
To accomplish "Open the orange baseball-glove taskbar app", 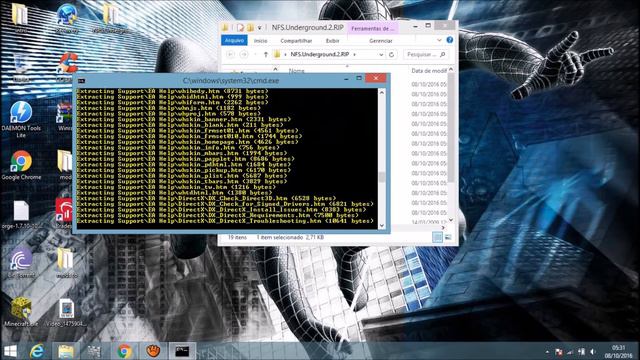I will (153, 351).
